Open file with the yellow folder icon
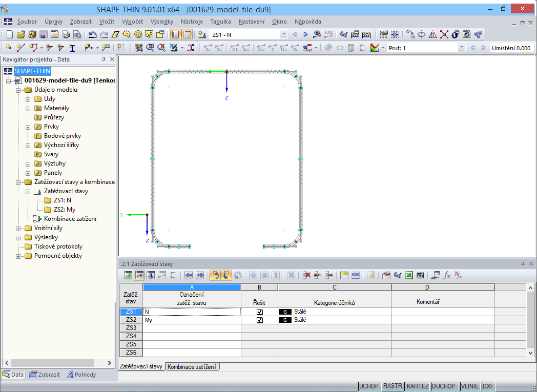537x392 pixels. 21,34
